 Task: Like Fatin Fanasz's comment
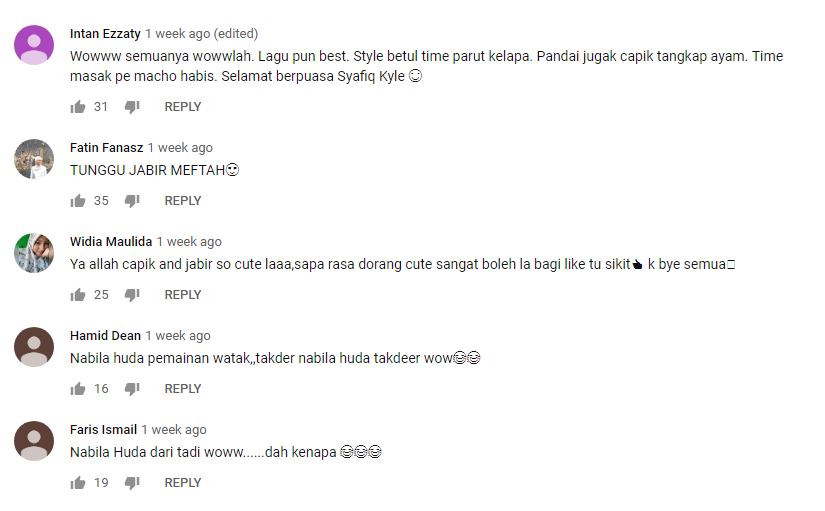pos(78,201)
